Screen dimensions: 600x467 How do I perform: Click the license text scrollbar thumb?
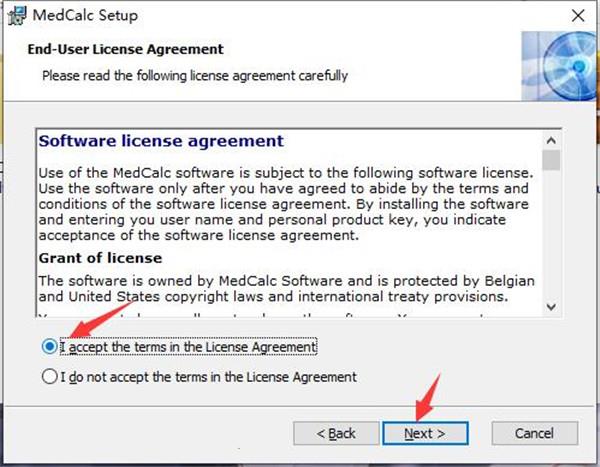(551, 160)
